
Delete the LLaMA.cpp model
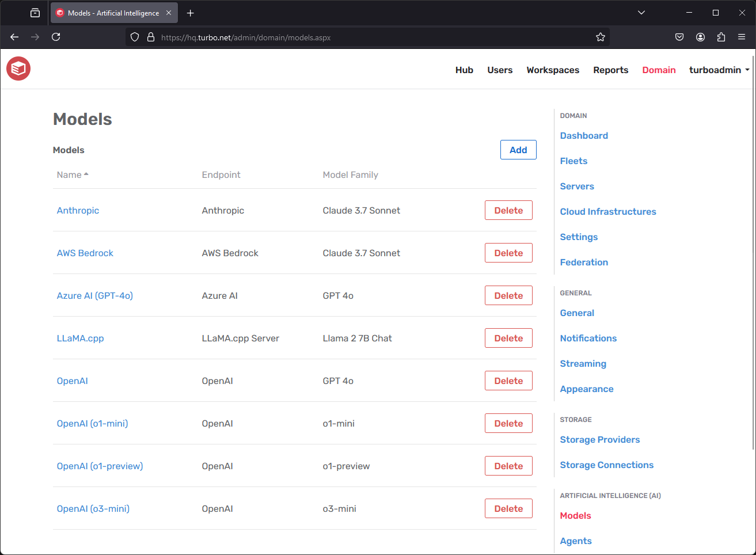(508, 338)
